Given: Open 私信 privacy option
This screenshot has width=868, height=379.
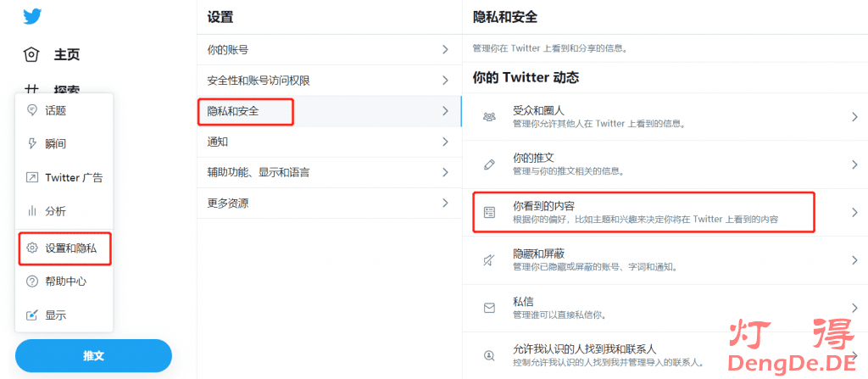Looking at the screenshot, I should pos(665,308).
